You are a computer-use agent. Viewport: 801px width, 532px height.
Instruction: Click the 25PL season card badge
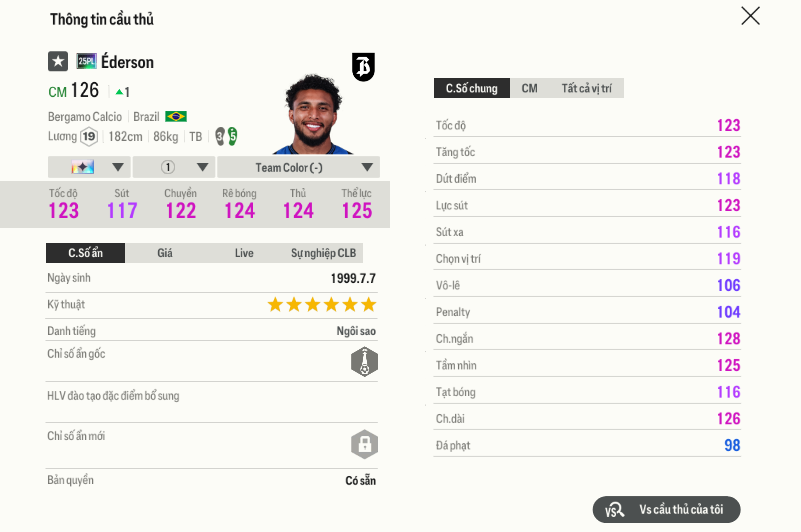[x=87, y=62]
